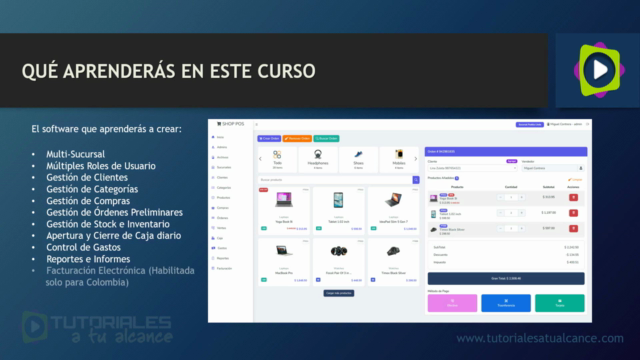Click the Open Archivos sidebar item
Image resolution: width=640 pixels, height=360 pixels.
point(220,158)
